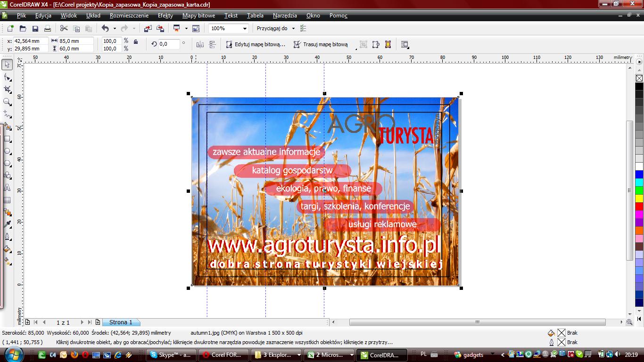This screenshot has width=644, height=362.
Task: Click the Import icon in toolbar
Action: pyautogui.click(x=148, y=28)
